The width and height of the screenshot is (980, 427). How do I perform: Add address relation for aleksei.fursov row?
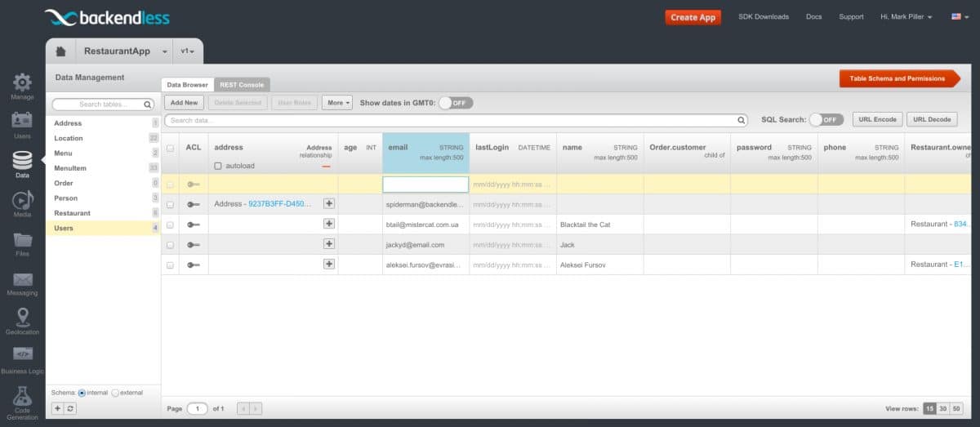pyautogui.click(x=329, y=264)
